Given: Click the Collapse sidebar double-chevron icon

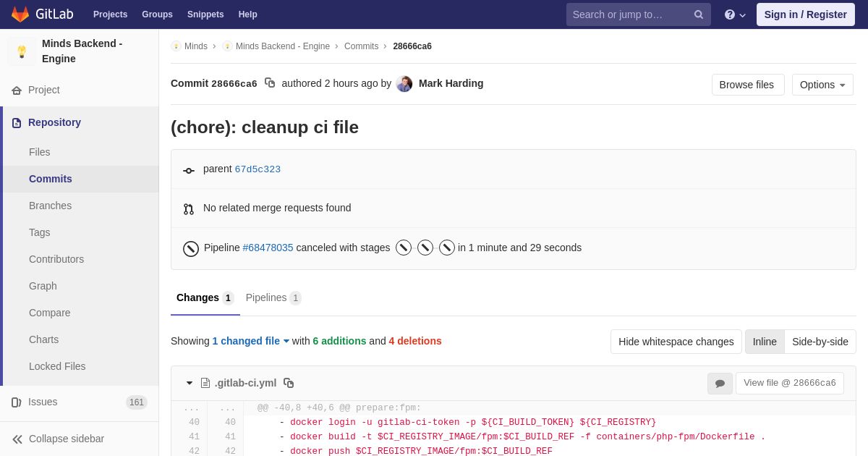Looking at the screenshot, I should [17, 439].
